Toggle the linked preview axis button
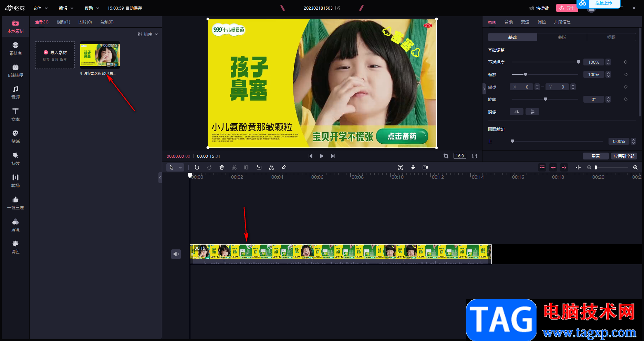This screenshot has width=644, height=341. [x=564, y=167]
